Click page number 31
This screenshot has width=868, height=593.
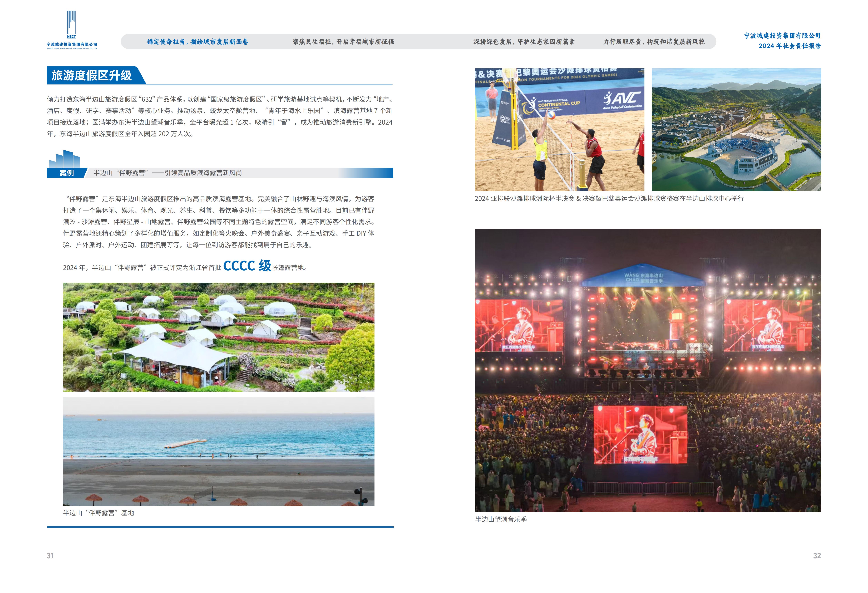pyautogui.click(x=50, y=556)
